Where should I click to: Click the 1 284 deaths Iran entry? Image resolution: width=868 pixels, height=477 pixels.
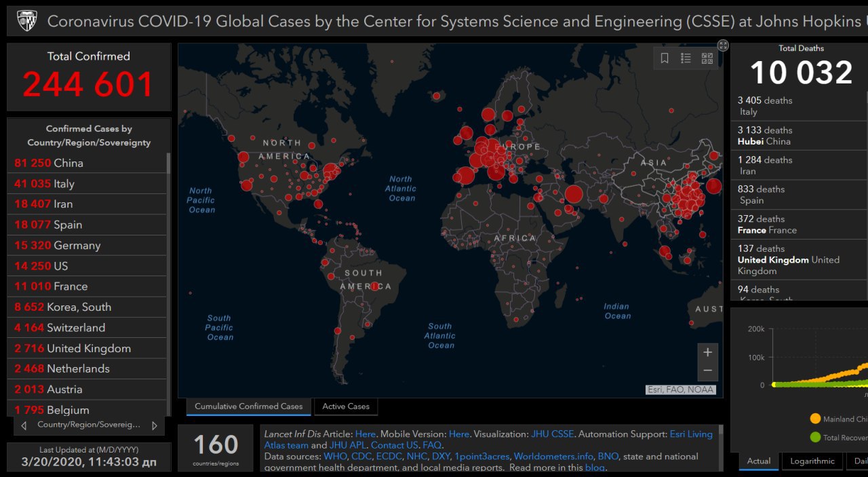[799, 166]
